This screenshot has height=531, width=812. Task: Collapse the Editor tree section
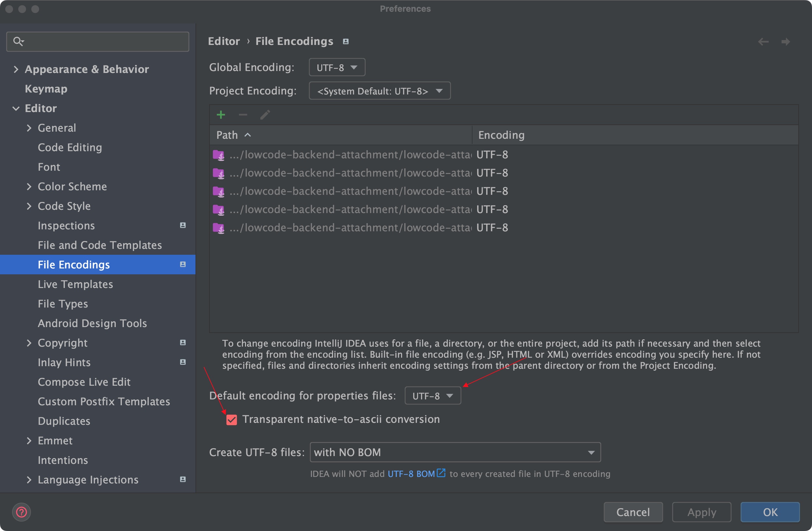pyautogui.click(x=16, y=108)
